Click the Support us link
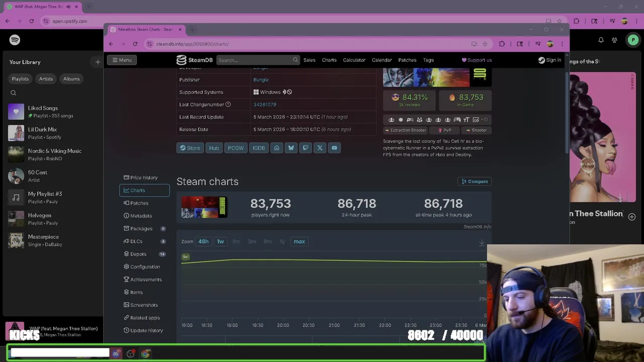 pyautogui.click(x=476, y=60)
